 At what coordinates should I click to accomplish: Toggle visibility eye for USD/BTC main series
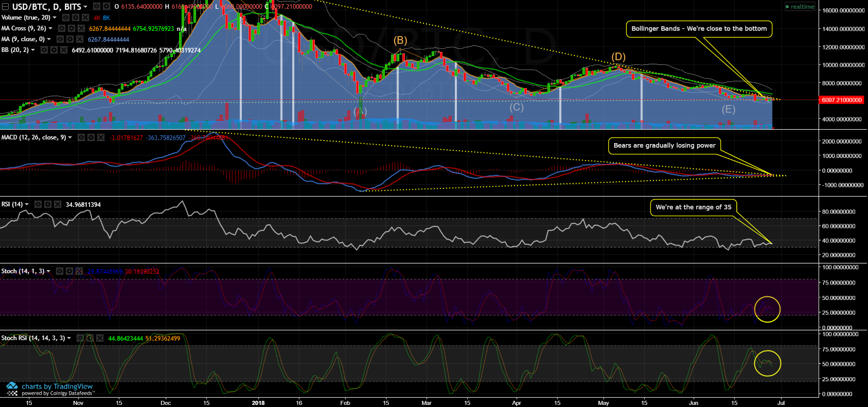[97, 7]
